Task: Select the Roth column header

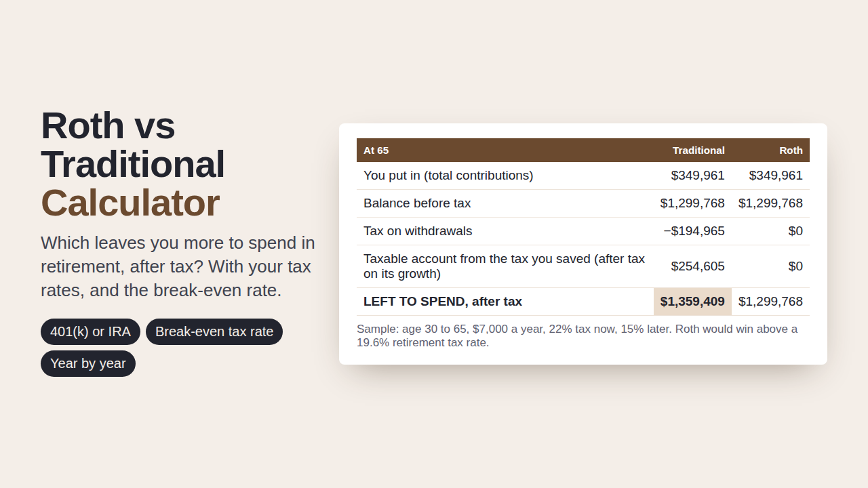Action: coord(791,150)
